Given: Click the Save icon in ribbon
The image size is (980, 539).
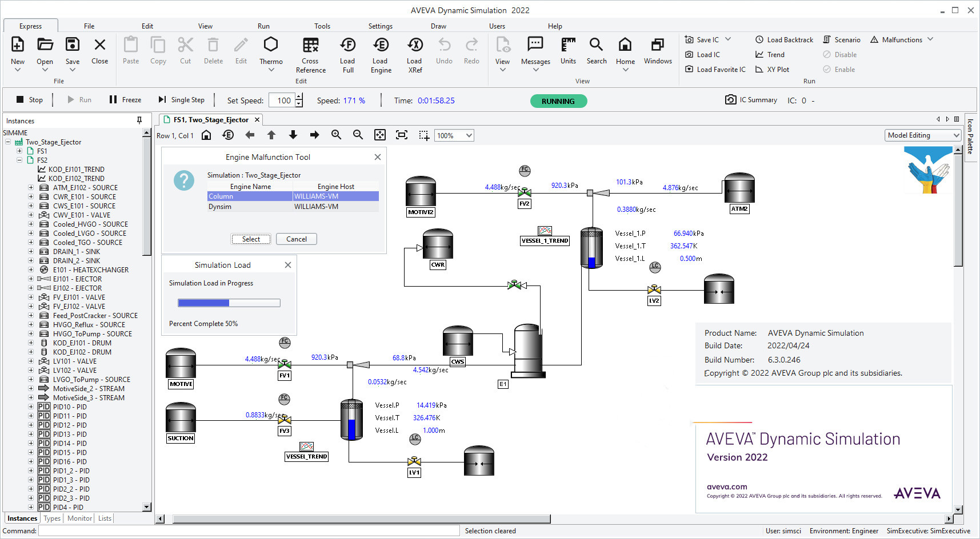Looking at the screenshot, I should 73,45.
